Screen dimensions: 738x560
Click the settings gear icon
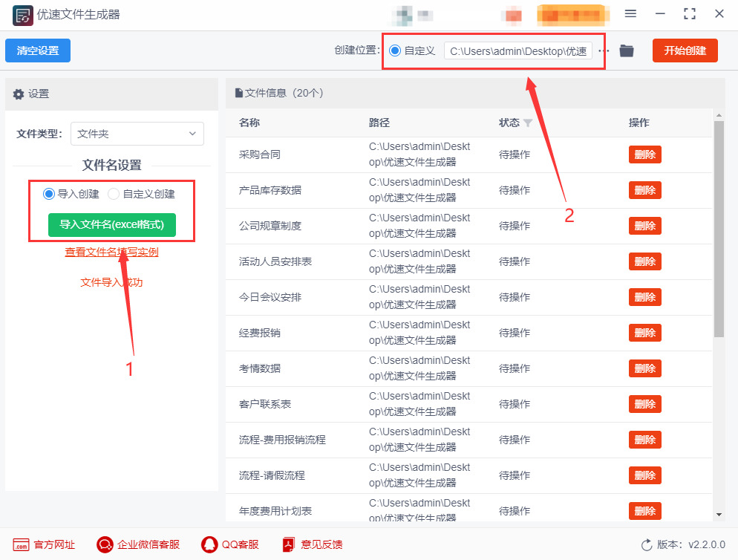coord(19,94)
